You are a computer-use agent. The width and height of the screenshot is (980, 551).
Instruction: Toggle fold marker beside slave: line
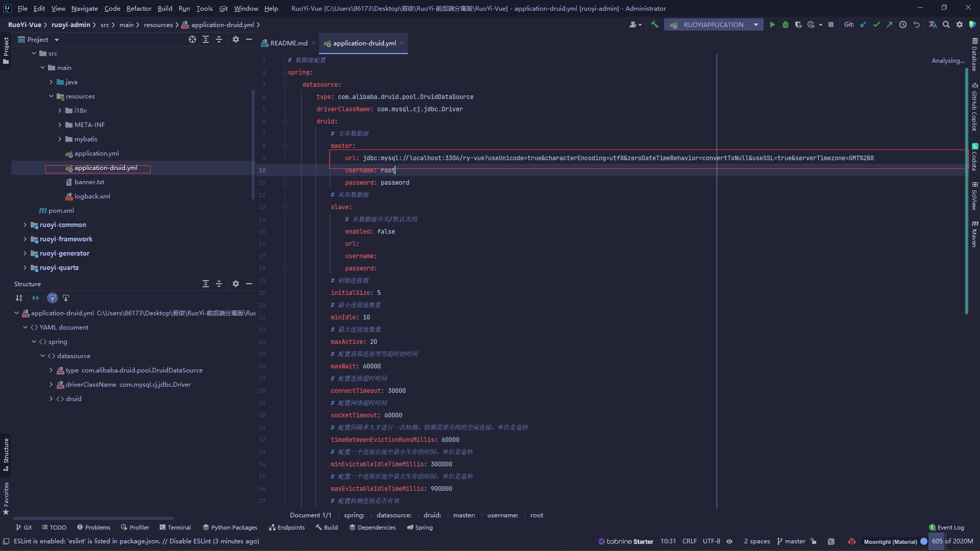coord(285,207)
